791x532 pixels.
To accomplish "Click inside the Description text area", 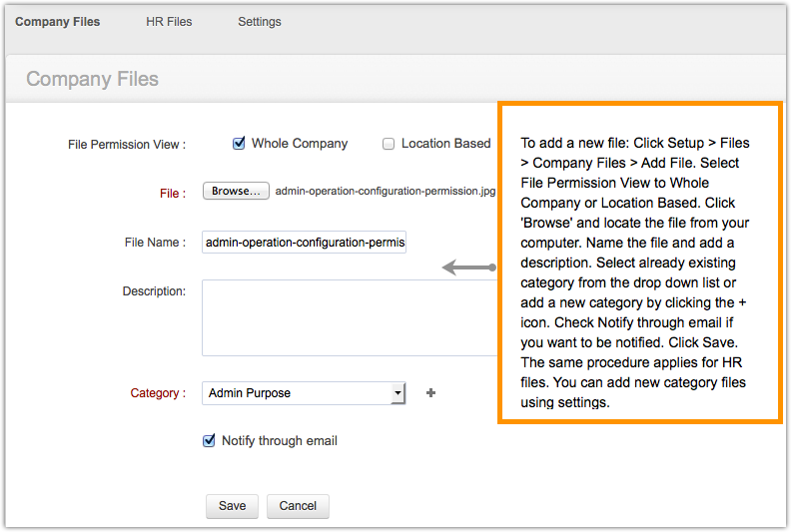I will 350,317.
